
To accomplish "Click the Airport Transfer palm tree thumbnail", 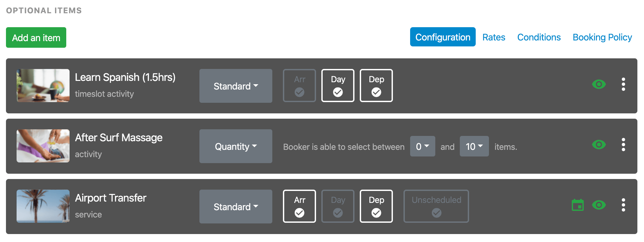I will tap(43, 206).
